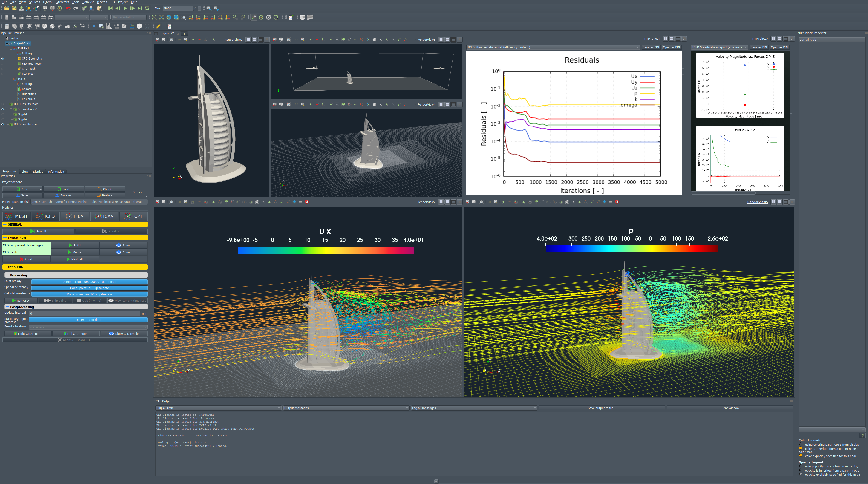Viewport: 868px width, 484px height.
Task: Click the Histogram filter icon
Action: (109, 26)
